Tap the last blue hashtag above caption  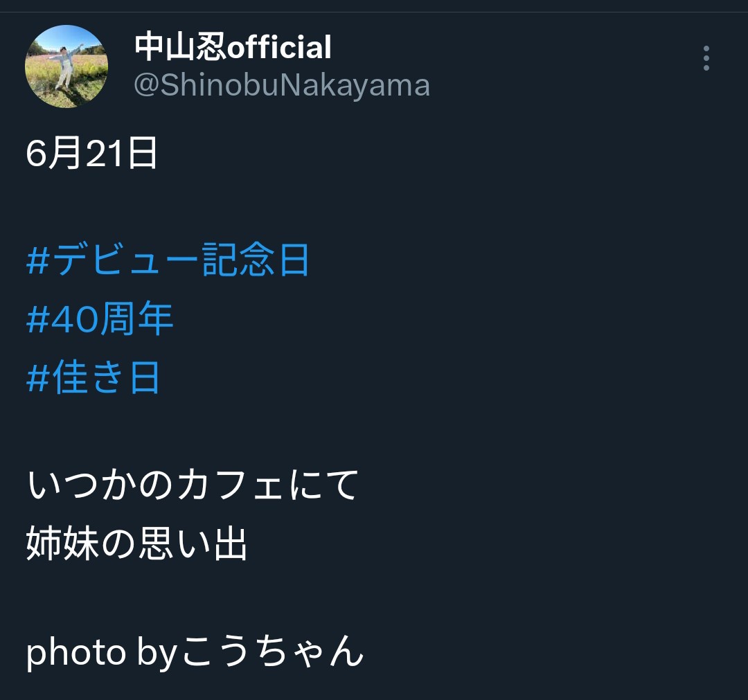pos(93,377)
